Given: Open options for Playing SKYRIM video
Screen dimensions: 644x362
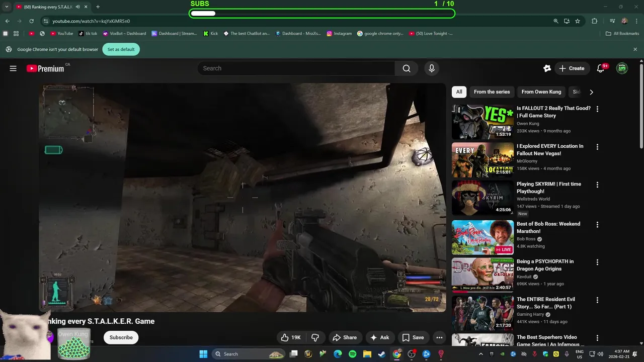Looking at the screenshot, I should [597, 185].
